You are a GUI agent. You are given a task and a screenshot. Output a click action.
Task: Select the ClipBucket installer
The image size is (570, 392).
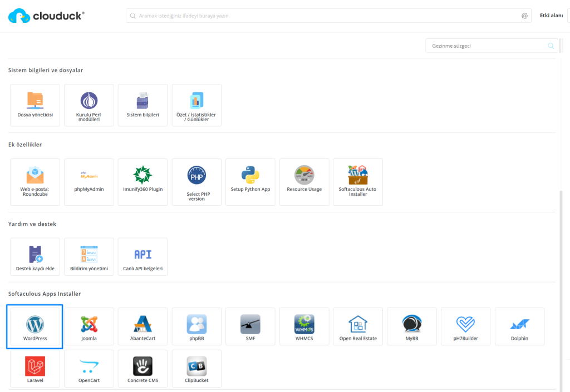[196, 369]
